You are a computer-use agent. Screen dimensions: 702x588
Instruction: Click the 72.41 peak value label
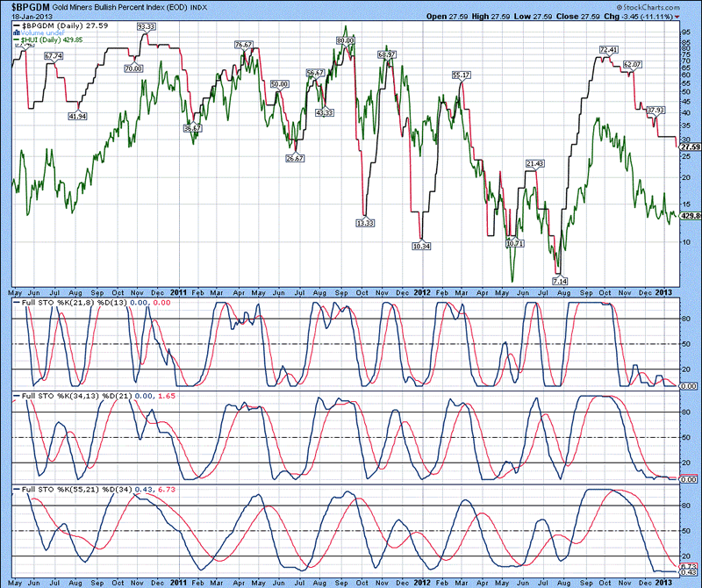pyautogui.click(x=609, y=50)
